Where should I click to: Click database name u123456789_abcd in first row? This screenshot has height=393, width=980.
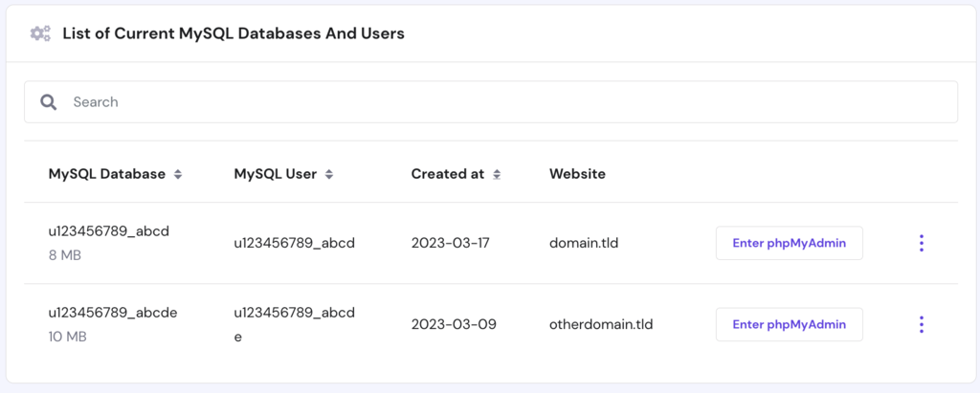pyautogui.click(x=108, y=230)
